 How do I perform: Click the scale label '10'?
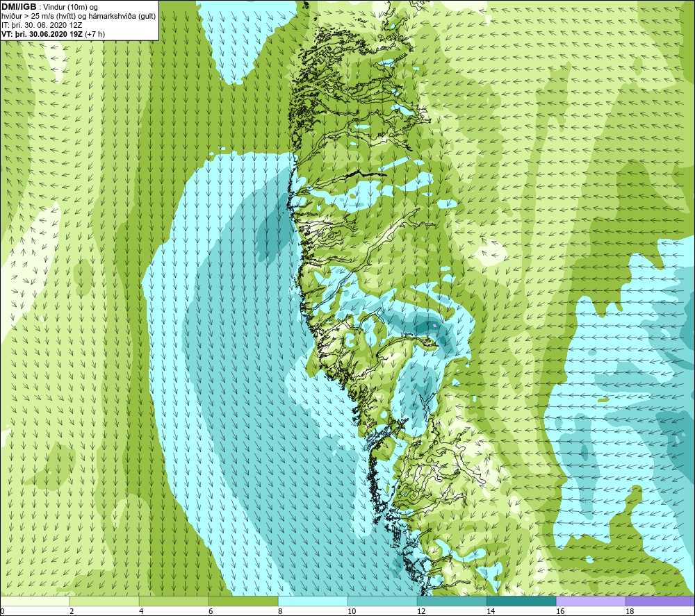[x=352, y=612]
